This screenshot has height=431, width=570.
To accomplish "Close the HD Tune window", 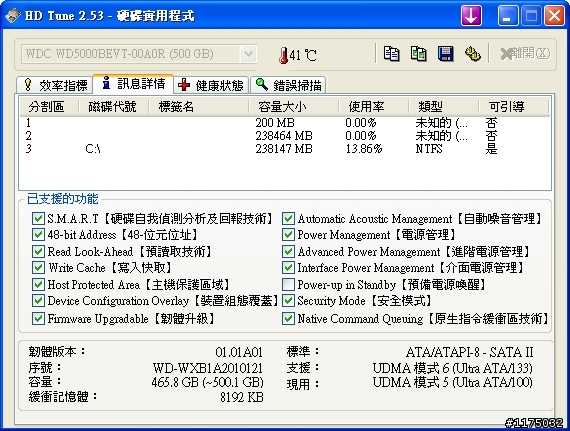I will click(x=554, y=16).
